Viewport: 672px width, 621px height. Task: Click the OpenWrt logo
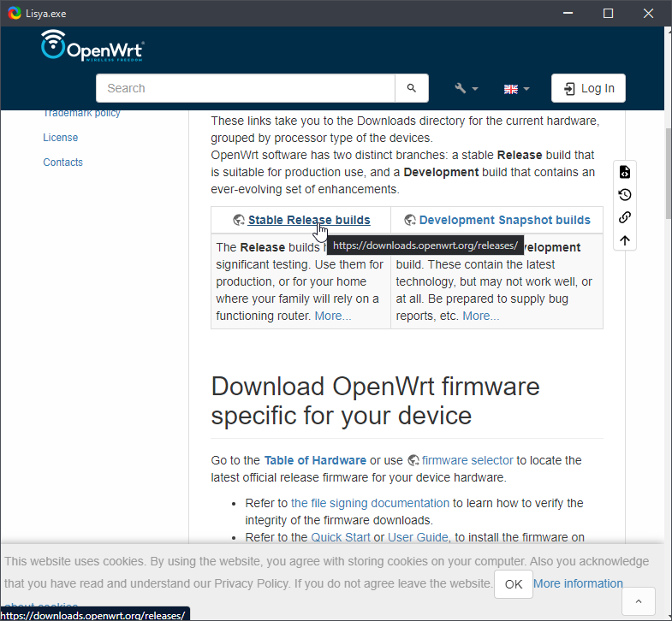pyautogui.click(x=92, y=46)
